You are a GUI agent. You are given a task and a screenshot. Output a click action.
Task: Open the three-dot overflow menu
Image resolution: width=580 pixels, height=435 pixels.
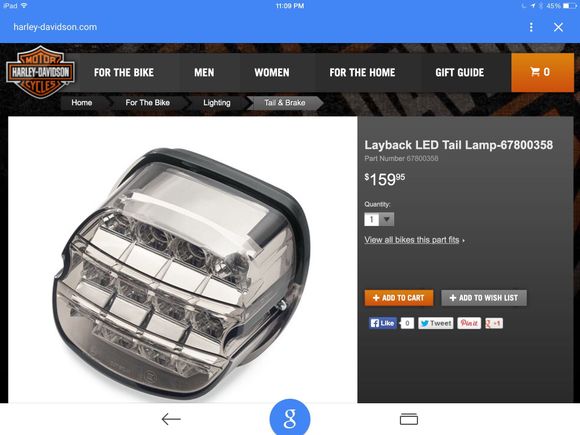click(531, 27)
